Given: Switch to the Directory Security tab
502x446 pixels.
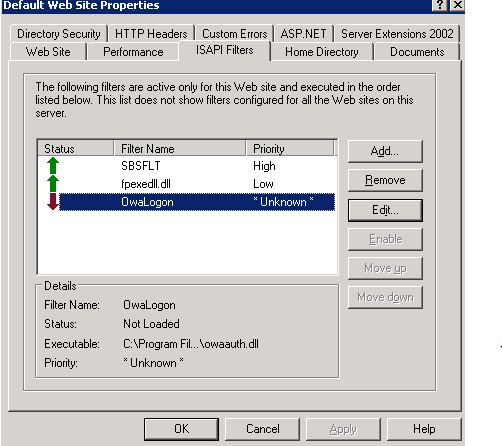Looking at the screenshot, I should 59,34.
